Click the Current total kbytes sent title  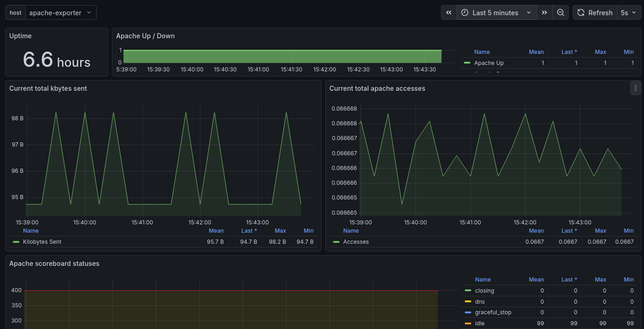point(48,88)
